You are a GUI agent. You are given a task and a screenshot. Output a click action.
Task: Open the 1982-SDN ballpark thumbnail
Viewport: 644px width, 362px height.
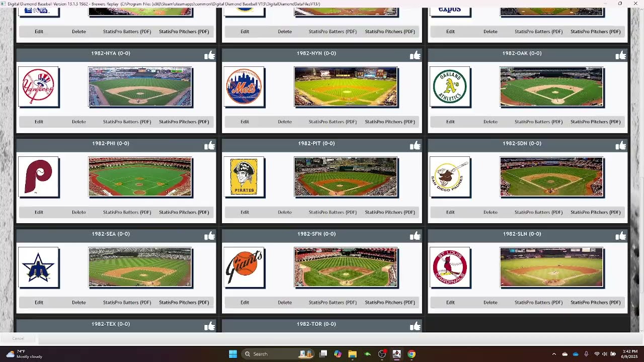(x=551, y=177)
